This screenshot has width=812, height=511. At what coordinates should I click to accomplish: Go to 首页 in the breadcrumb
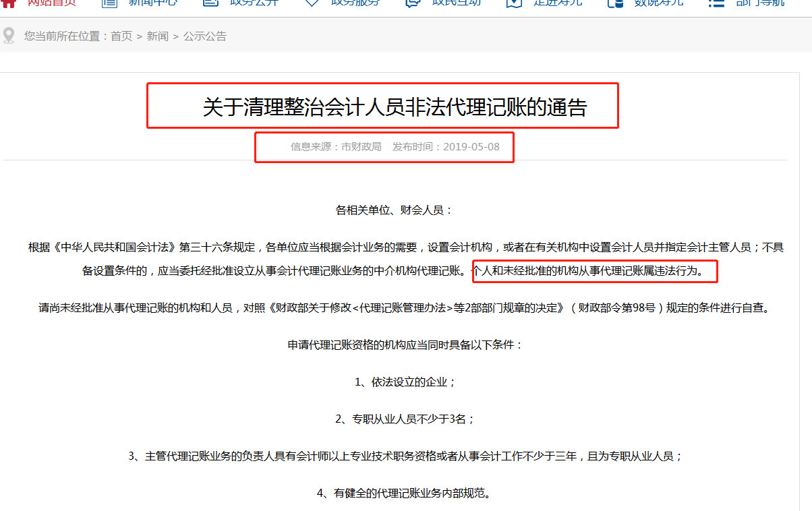coord(121,36)
